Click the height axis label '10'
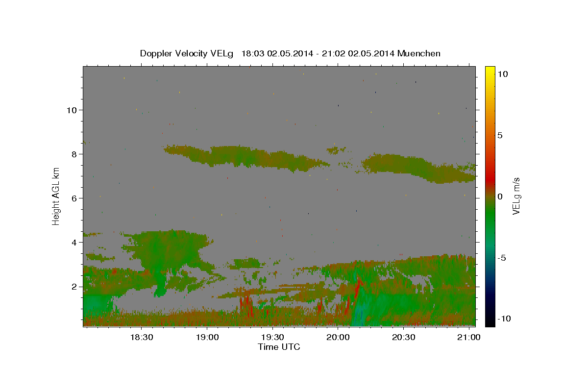Screen dimensions: 588x392 point(71,110)
